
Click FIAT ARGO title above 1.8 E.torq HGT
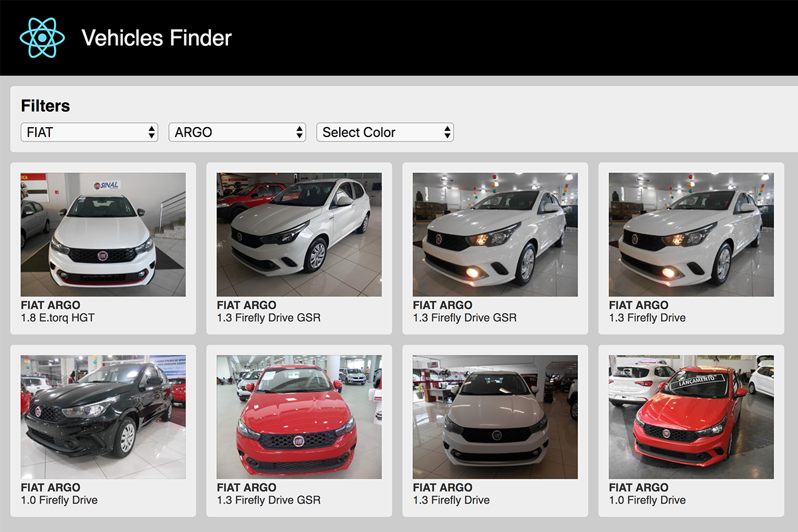(51, 305)
